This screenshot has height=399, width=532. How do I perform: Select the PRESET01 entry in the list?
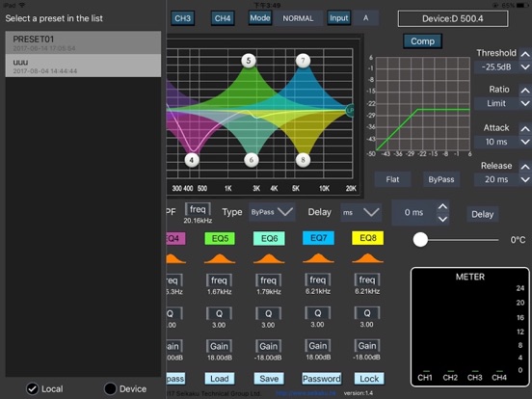tap(83, 42)
